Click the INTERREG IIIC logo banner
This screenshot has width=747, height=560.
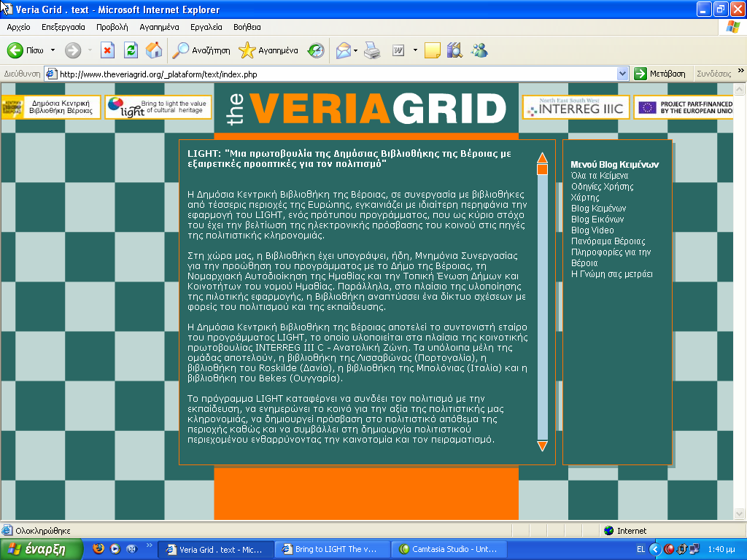576,107
